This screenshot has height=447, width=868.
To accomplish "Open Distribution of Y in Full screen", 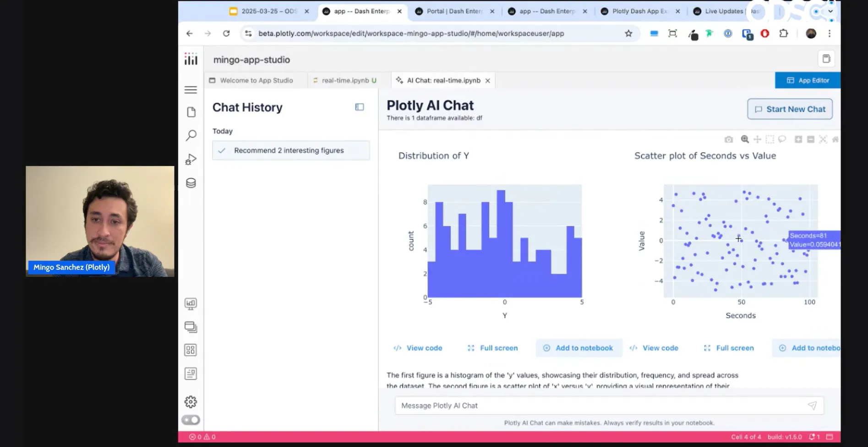I will click(x=492, y=348).
